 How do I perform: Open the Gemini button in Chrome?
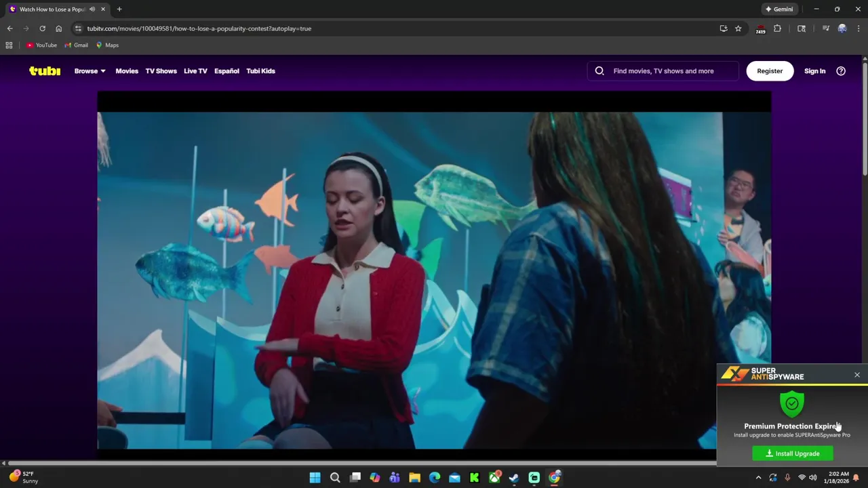[x=779, y=9]
